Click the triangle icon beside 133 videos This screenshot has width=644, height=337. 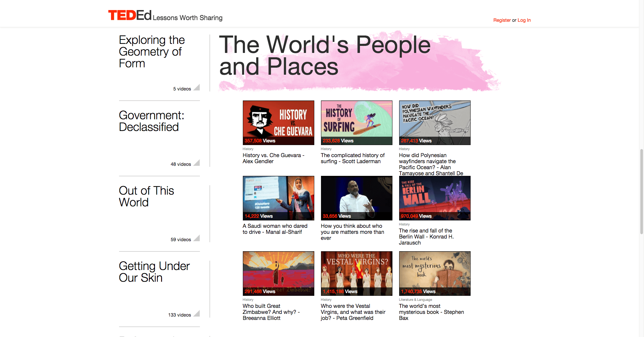point(197,314)
